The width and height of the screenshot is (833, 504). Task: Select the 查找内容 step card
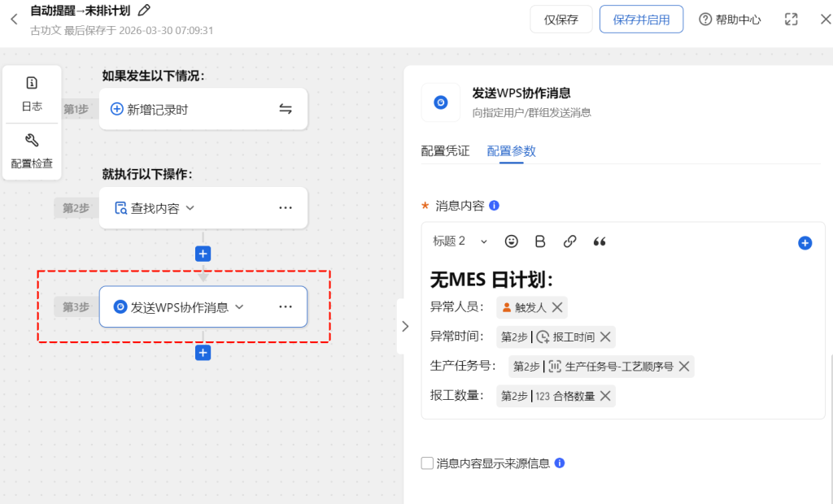pos(203,207)
